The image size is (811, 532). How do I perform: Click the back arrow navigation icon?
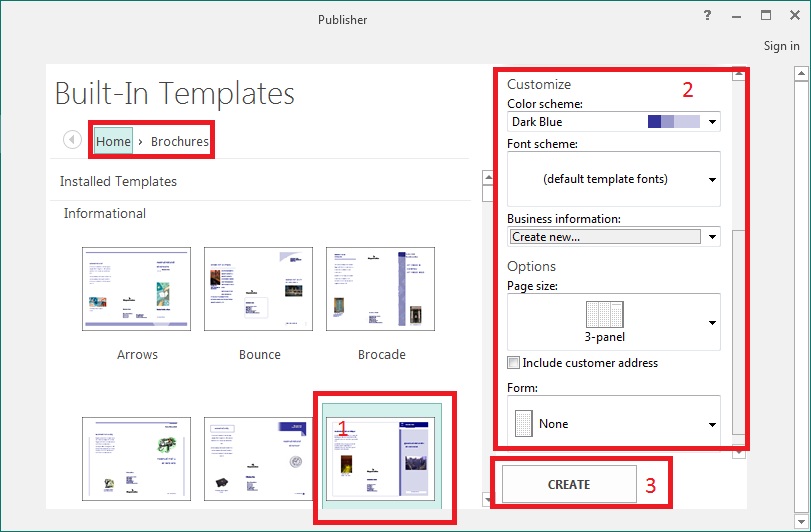(x=72, y=140)
